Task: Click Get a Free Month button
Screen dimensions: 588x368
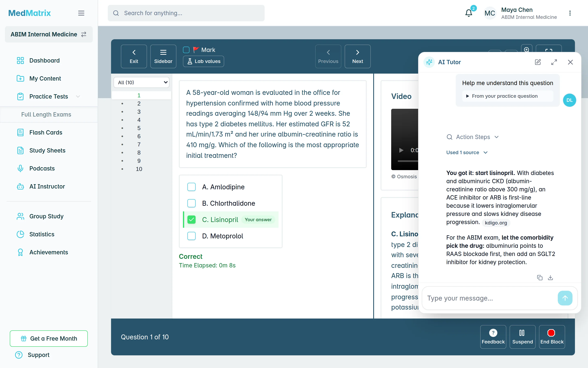Action: pos(49,338)
